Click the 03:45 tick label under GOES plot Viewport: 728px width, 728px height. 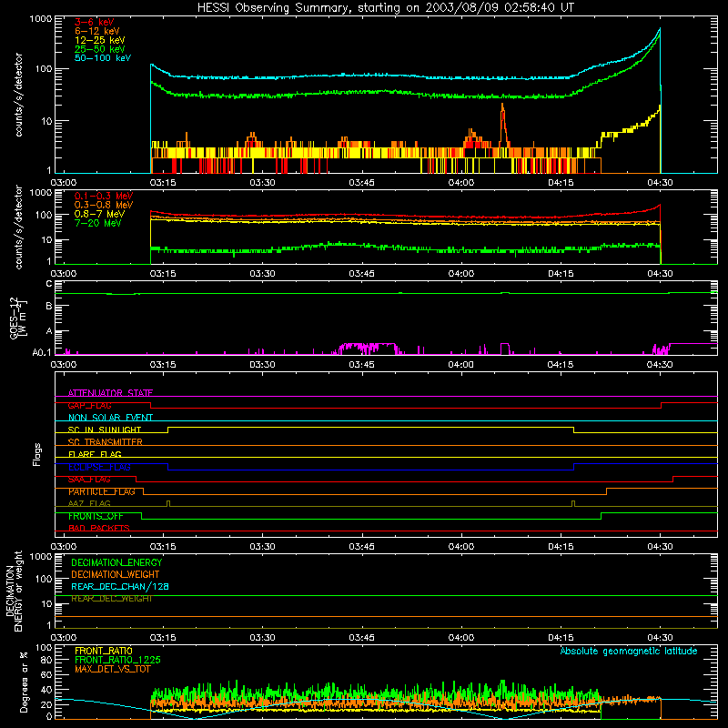tap(361, 365)
